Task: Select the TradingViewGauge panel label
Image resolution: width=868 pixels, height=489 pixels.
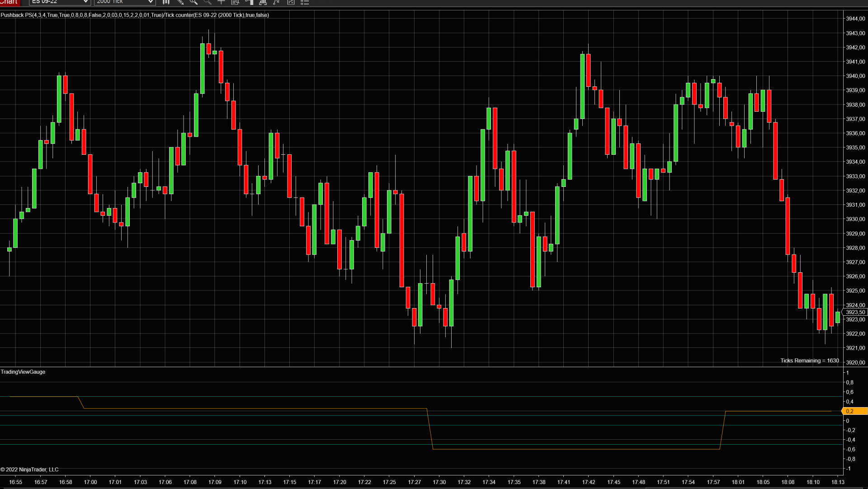Action: pyautogui.click(x=23, y=372)
